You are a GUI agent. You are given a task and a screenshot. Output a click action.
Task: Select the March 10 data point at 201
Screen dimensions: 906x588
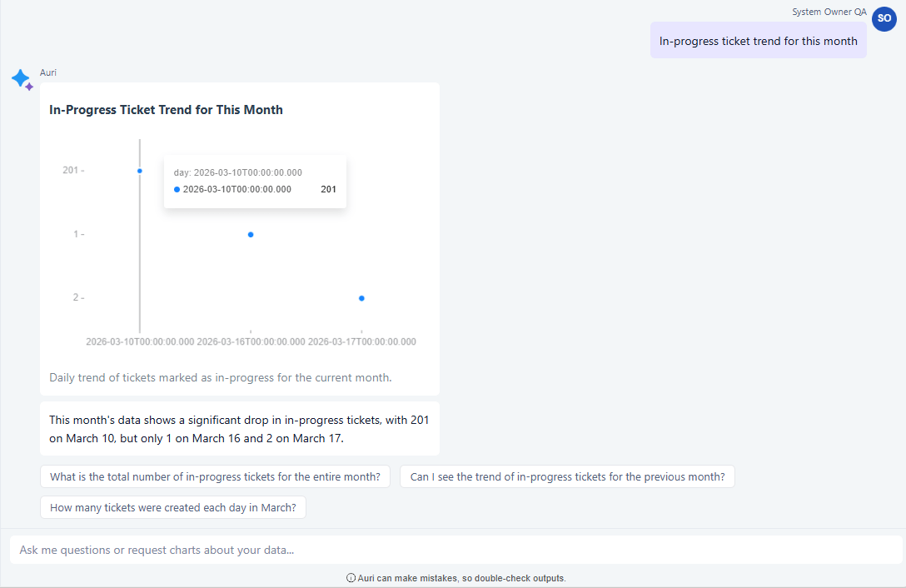click(140, 171)
